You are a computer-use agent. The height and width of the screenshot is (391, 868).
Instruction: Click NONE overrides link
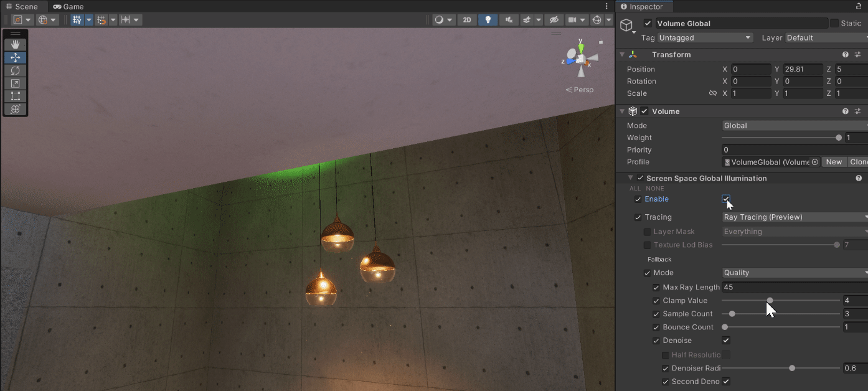coord(654,189)
